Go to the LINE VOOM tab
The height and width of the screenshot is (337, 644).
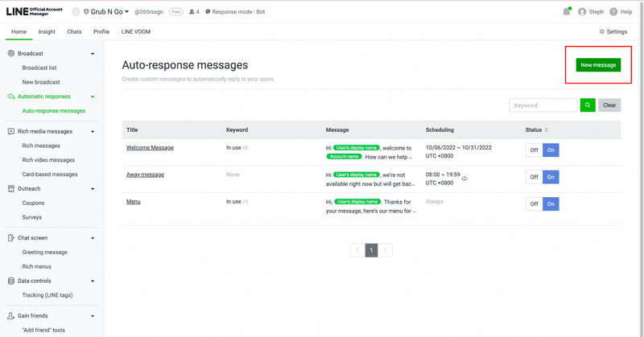click(136, 31)
